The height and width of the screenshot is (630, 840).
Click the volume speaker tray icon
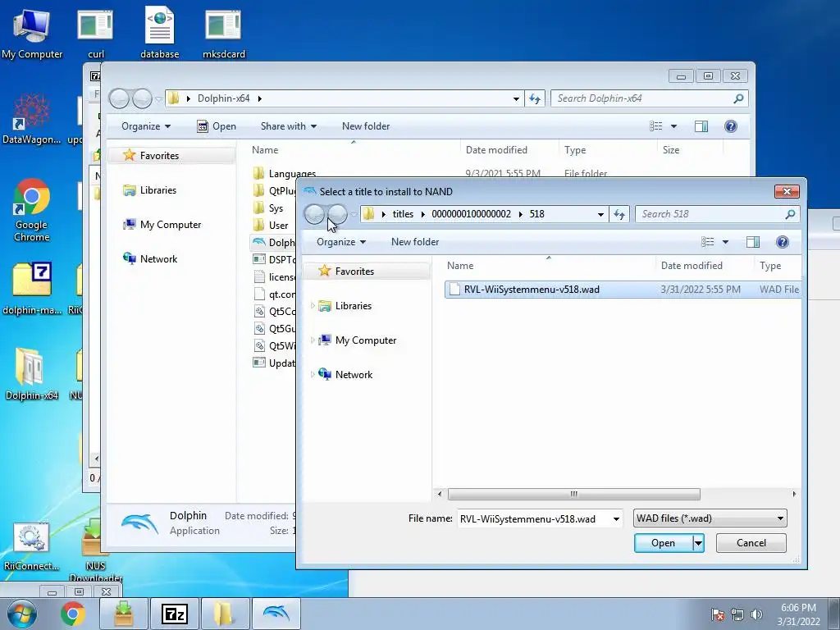coord(756,614)
